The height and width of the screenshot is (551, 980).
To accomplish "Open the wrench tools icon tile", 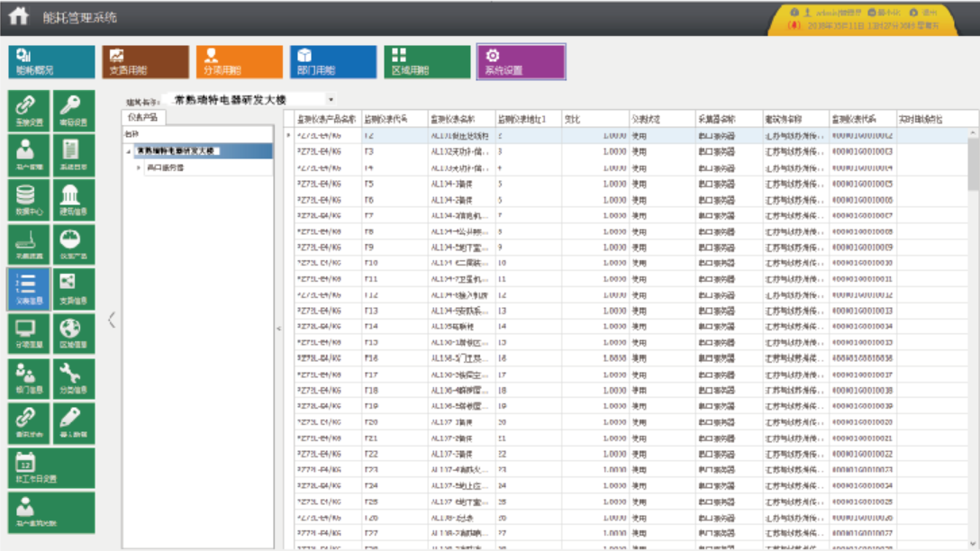I will pos(73,378).
